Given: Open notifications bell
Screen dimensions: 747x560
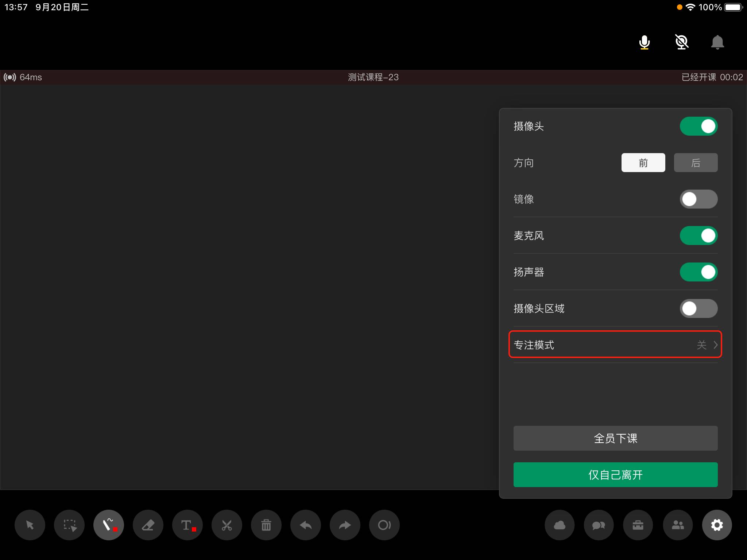Looking at the screenshot, I should point(717,42).
